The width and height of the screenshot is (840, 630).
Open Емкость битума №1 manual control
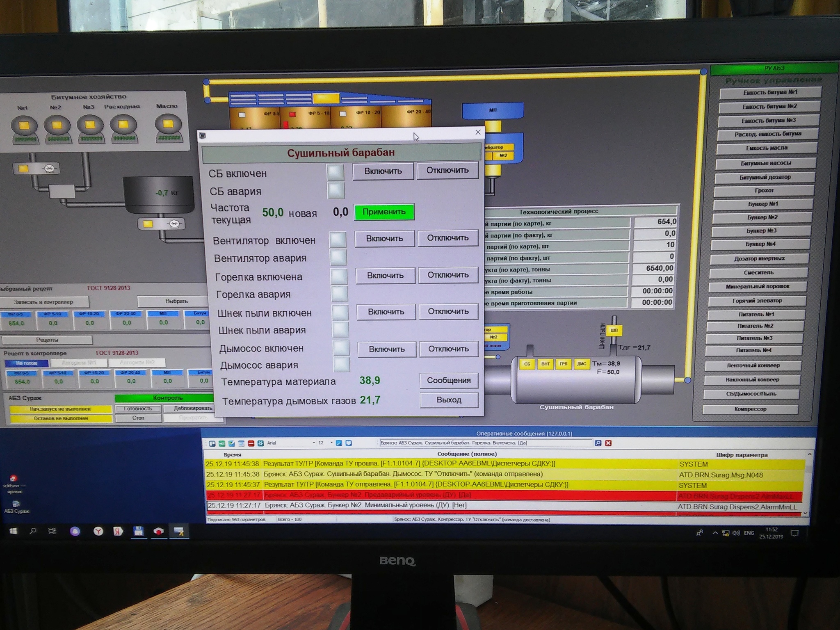[x=770, y=93]
